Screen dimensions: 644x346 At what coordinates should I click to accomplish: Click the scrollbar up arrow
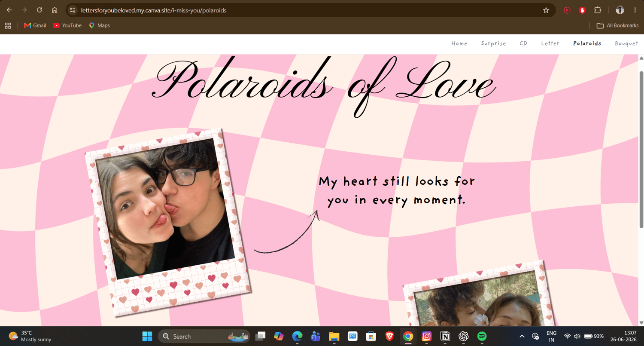[641, 58]
